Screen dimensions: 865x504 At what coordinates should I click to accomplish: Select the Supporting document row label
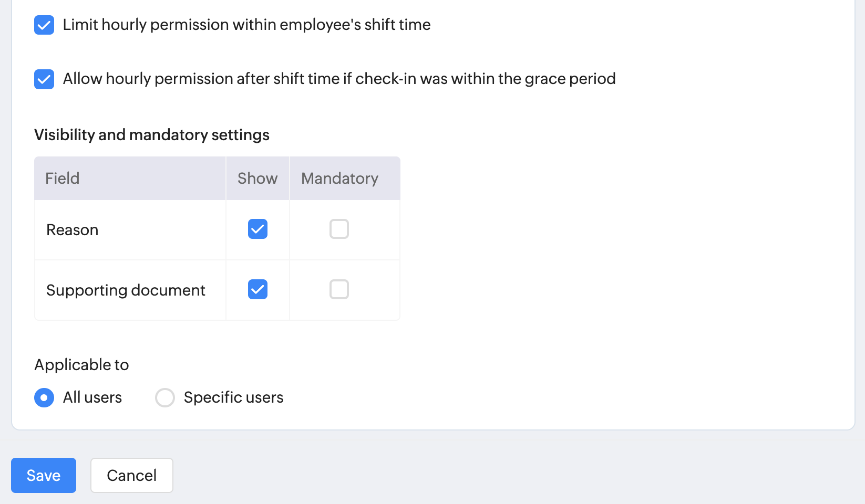[126, 290]
